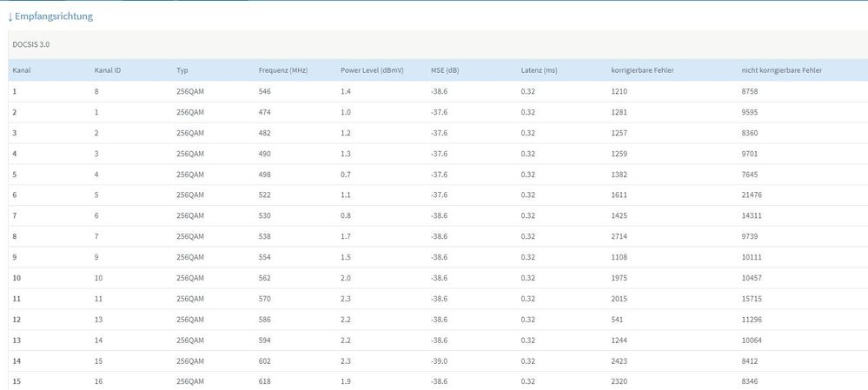The image size is (868, 390).
Task: Select correctable error count 2714
Action: point(620,236)
